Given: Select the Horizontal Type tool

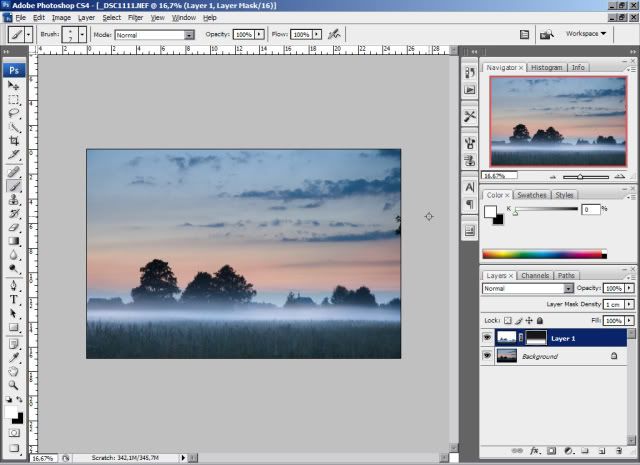Looking at the screenshot, I should (14, 299).
